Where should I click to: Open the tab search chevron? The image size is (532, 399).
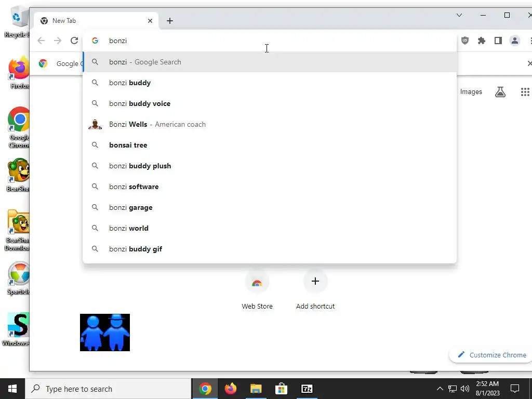[x=459, y=15]
